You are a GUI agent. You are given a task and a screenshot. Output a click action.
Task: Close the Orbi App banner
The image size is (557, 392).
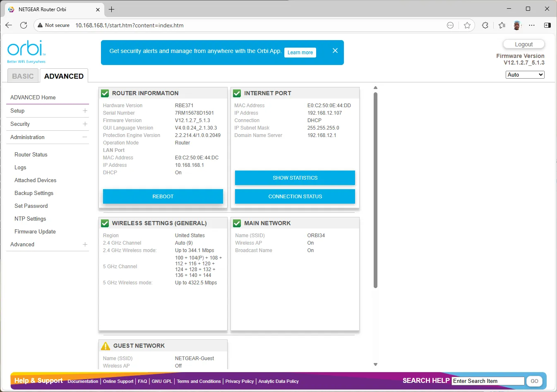tap(335, 51)
